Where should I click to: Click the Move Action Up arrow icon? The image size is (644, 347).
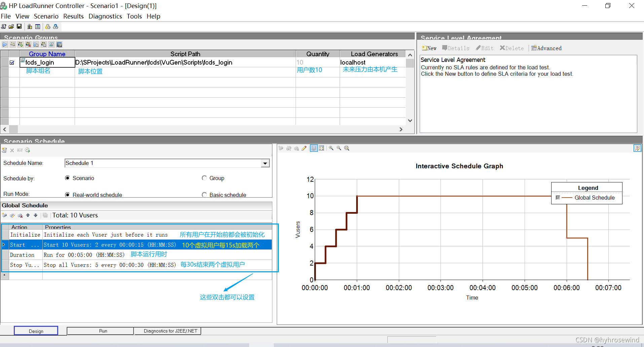coord(28,215)
